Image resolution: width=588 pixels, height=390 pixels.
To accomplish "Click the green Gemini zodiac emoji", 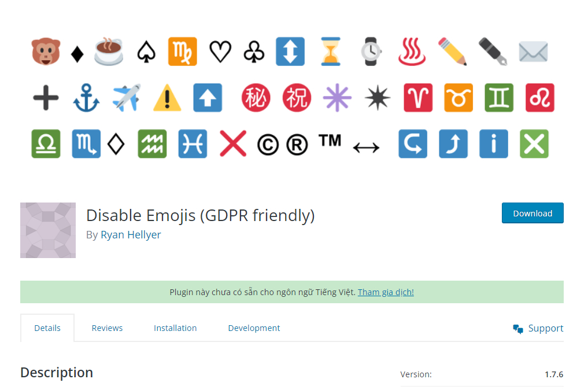I will click(499, 98).
